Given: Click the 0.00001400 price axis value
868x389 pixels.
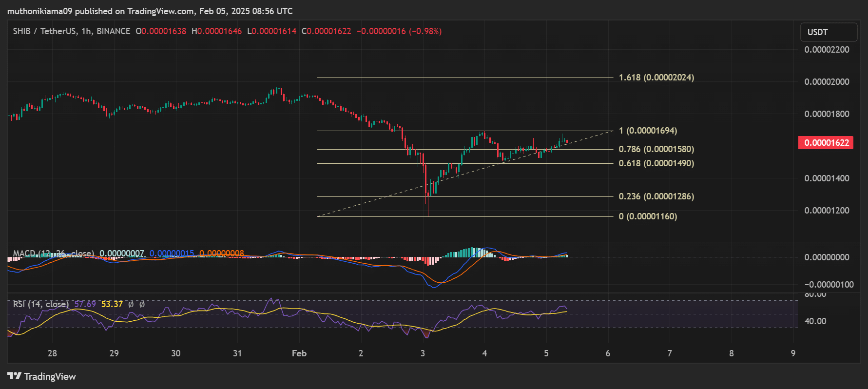Looking at the screenshot, I should coord(827,178).
